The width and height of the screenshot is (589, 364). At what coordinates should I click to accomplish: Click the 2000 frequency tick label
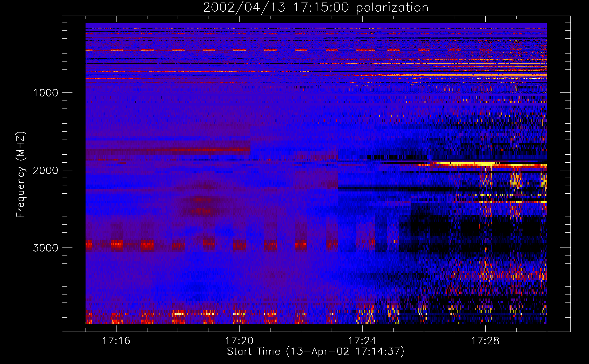(46, 170)
